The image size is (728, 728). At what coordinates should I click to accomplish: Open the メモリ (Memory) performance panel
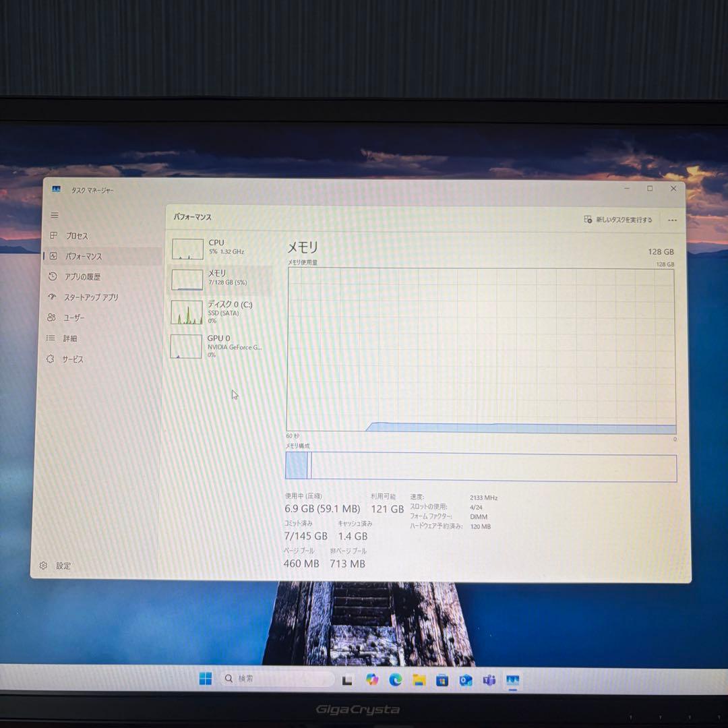187,278
